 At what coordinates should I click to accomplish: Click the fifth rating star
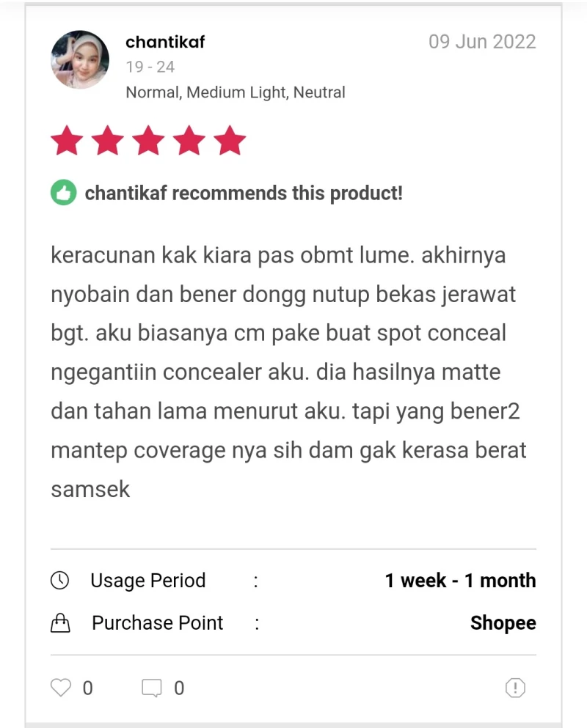tap(230, 140)
